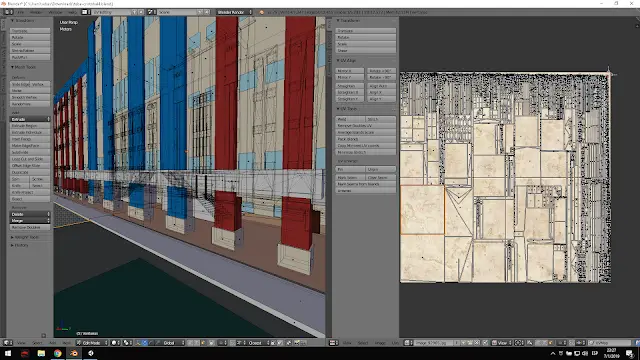The width and height of the screenshot is (640, 360).
Task: Click the viewport shading mode icon
Action: 116,343
